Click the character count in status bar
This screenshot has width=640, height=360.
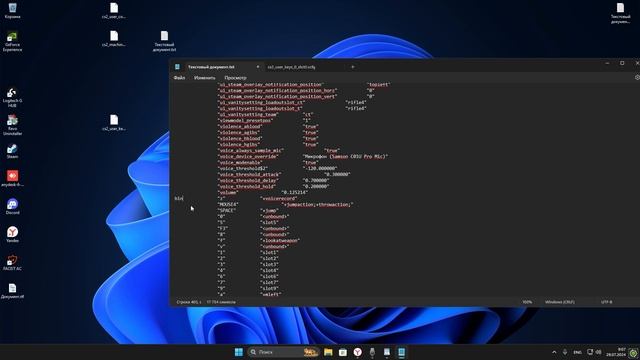(x=221, y=302)
